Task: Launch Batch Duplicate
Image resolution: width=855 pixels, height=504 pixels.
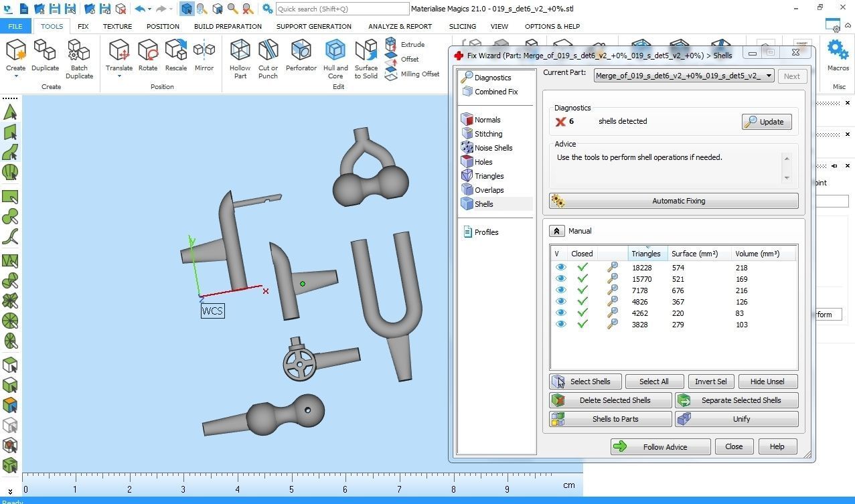Action: click(x=79, y=59)
